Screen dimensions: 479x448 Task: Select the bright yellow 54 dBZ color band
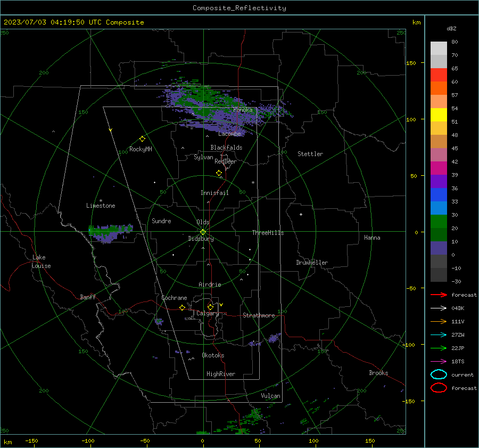(439, 115)
